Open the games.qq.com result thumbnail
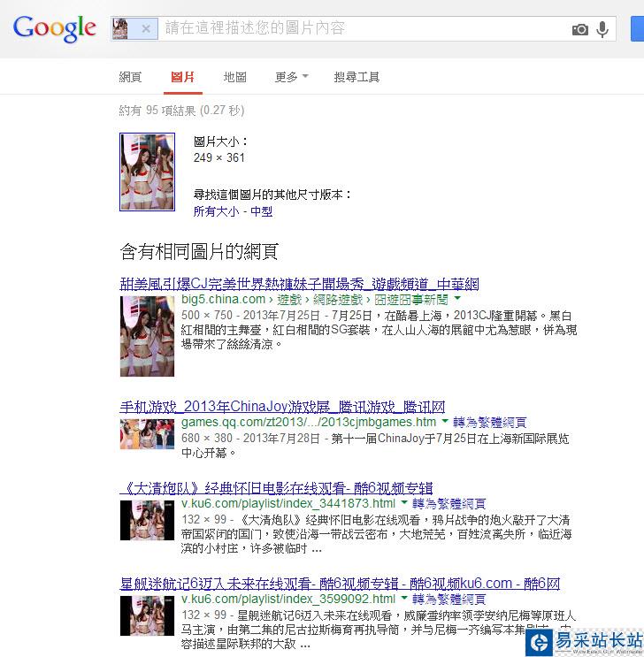 point(147,434)
